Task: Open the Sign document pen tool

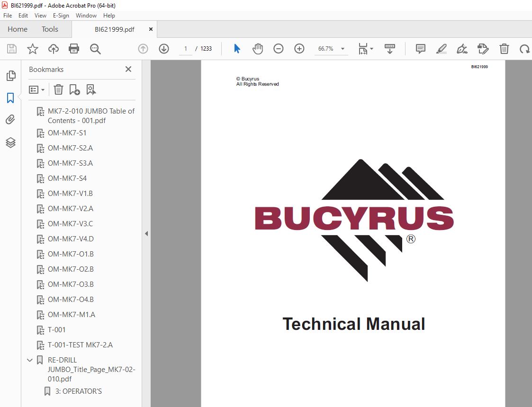Action: coord(462,49)
